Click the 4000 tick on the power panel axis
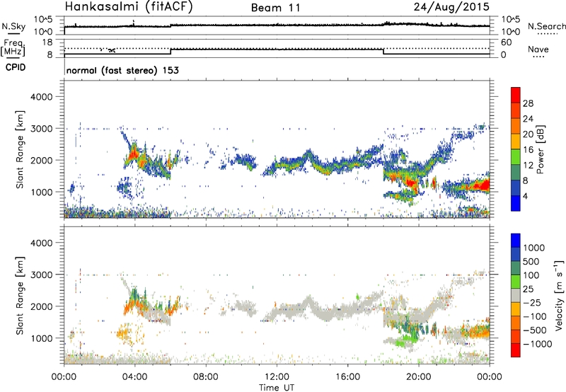The height and width of the screenshot is (392, 566). pyautogui.click(x=41, y=97)
